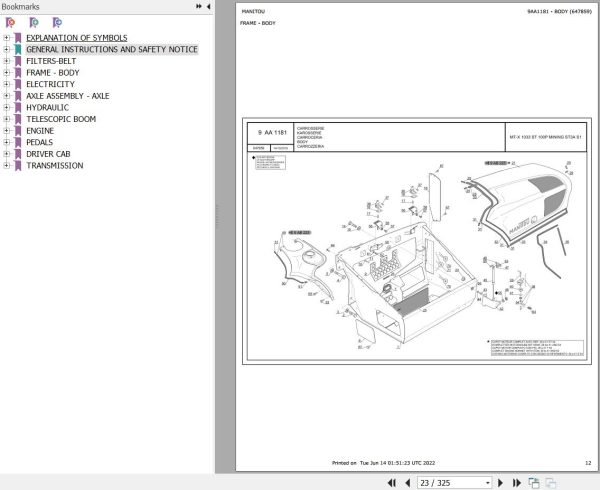This screenshot has height=490, width=600.
Task: Click the next view icon in the page navigation bar
Action: tap(551, 483)
